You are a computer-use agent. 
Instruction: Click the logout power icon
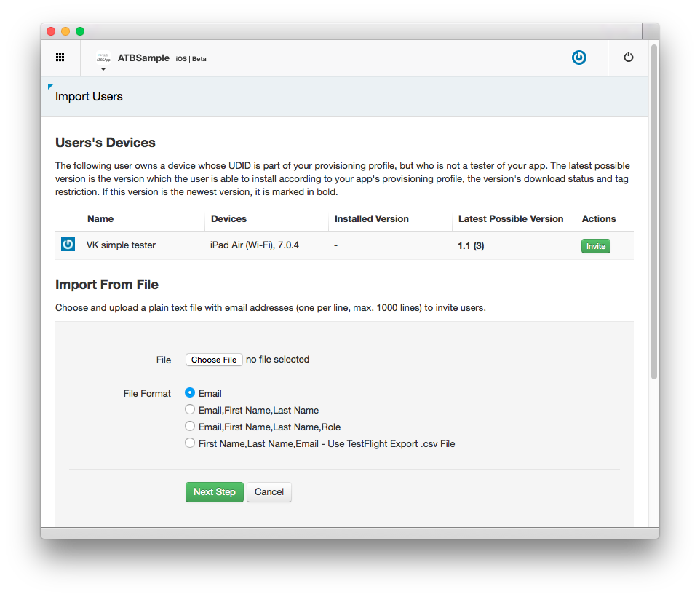click(629, 58)
